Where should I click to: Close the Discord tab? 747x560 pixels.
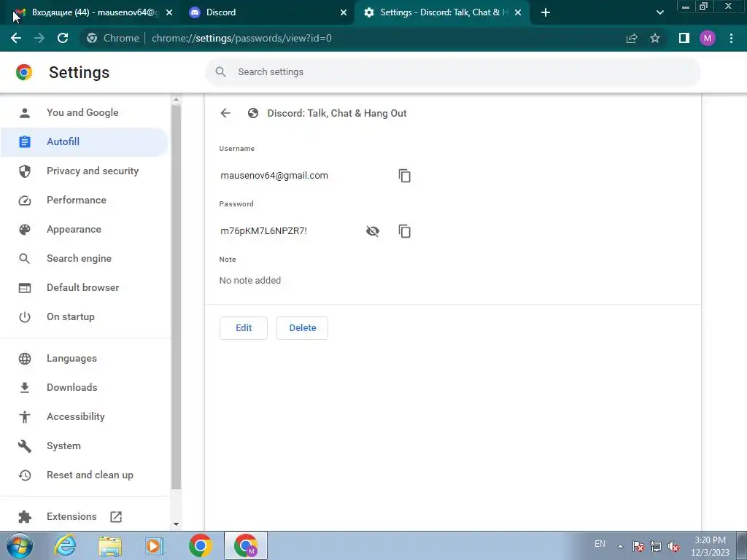click(344, 12)
